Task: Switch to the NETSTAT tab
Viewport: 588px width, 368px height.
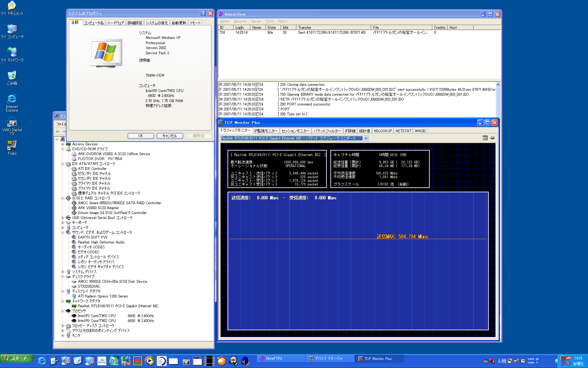Action: [x=403, y=131]
